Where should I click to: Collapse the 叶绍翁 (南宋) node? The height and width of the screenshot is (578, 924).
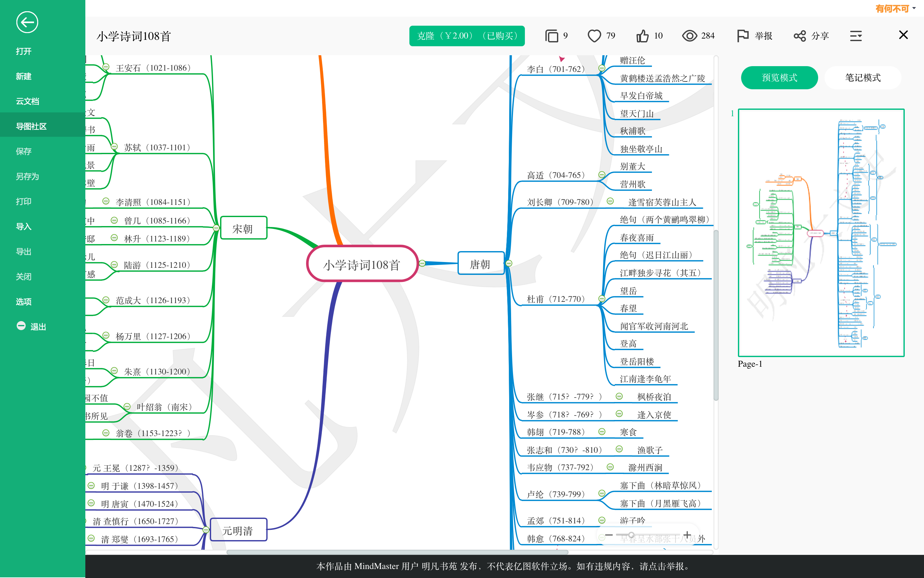127,406
